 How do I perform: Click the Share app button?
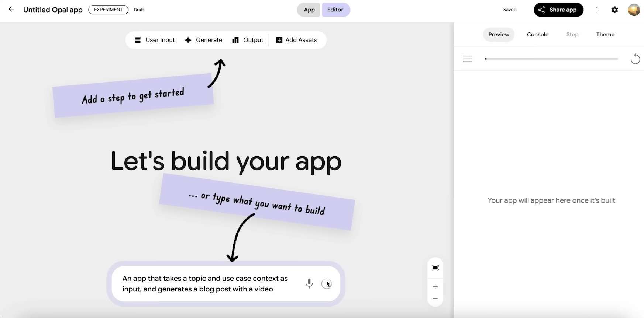point(558,10)
